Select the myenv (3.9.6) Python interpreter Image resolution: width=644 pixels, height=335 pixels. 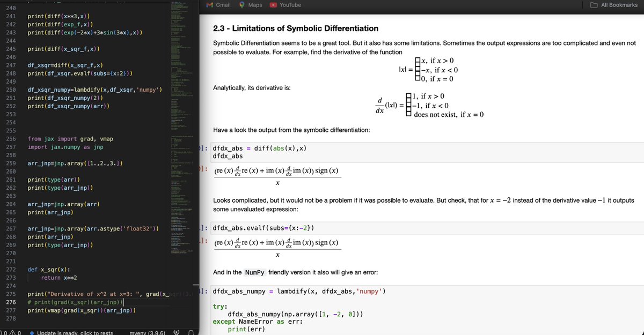[x=147, y=332]
